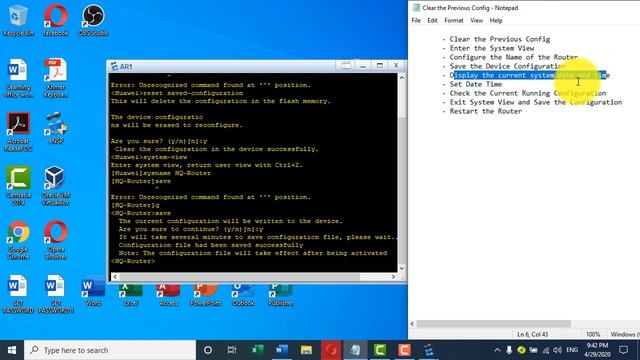This screenshot has width=640, height=360.
Task: Open Task View in taskbar
Action: [x=232, y=350]
